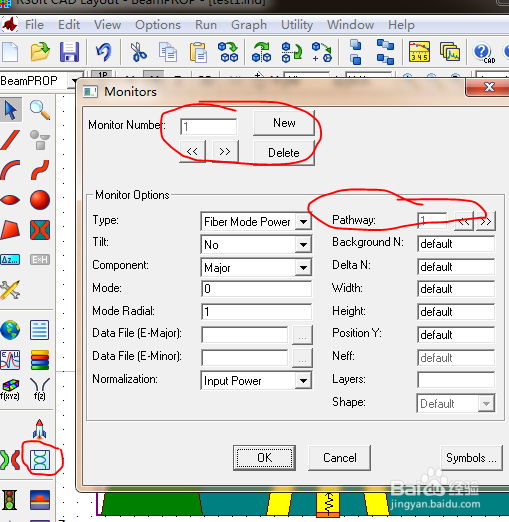The height and width of the screenshot is (522, 509).
Task: Open the Help menu
Action: [x=401, y=25]
